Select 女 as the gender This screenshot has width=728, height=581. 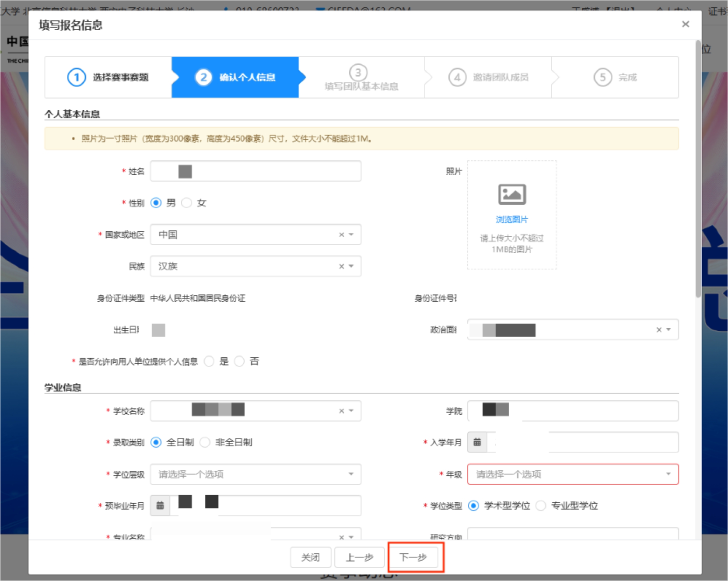[187, 203]
